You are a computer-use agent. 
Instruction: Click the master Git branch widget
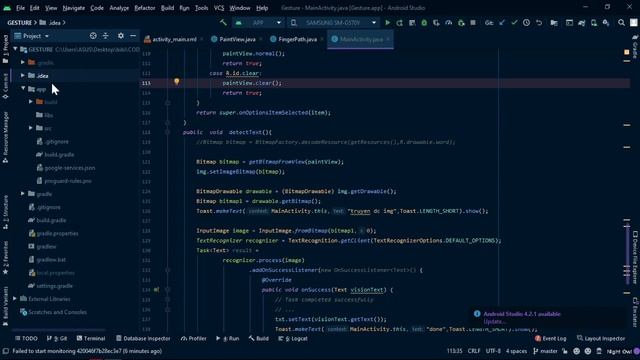(x=545, y=351)
